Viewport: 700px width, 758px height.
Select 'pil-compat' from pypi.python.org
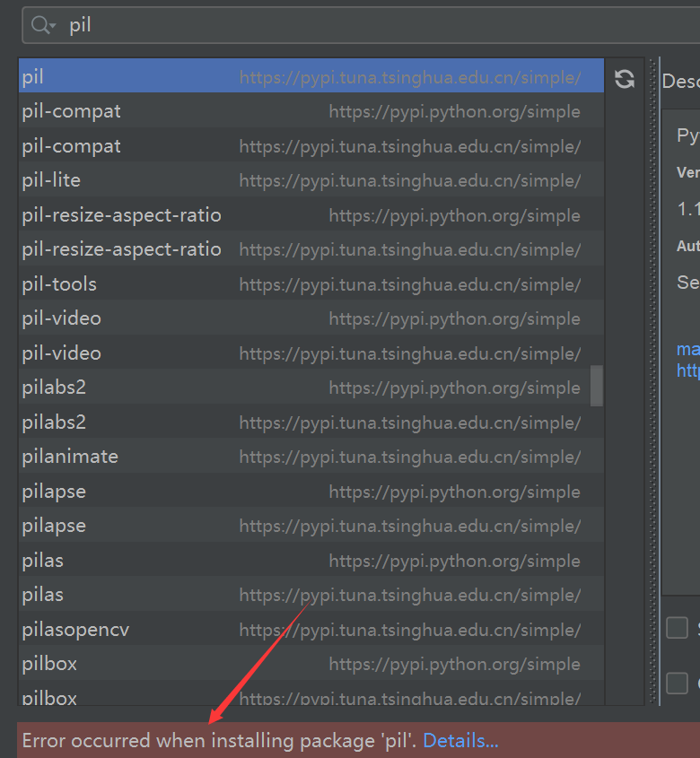(311, 110)
